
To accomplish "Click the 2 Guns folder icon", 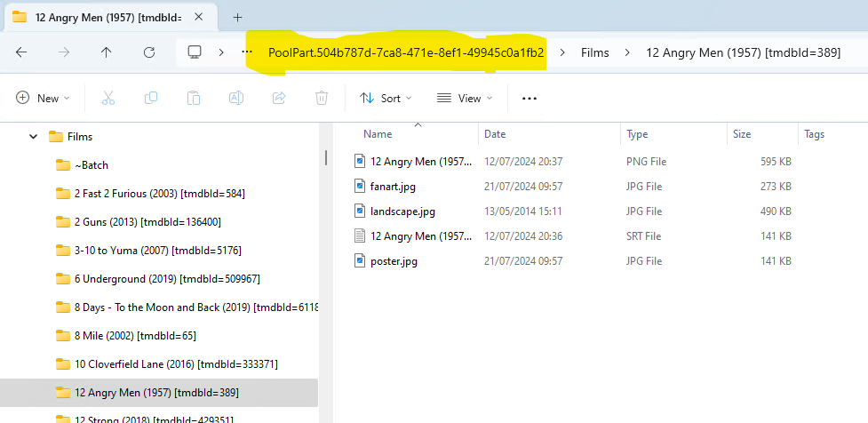I will click(63, 222).
